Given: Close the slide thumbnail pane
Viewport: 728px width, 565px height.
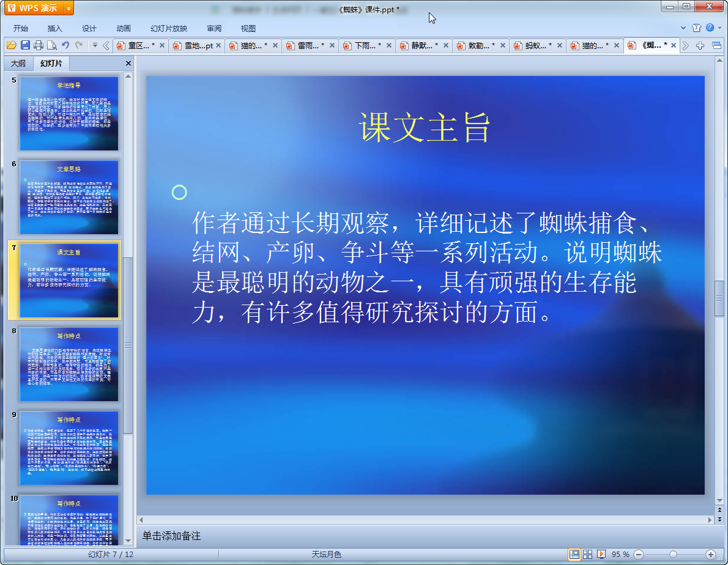Looking at the screenshot, I should pos(128,63).
